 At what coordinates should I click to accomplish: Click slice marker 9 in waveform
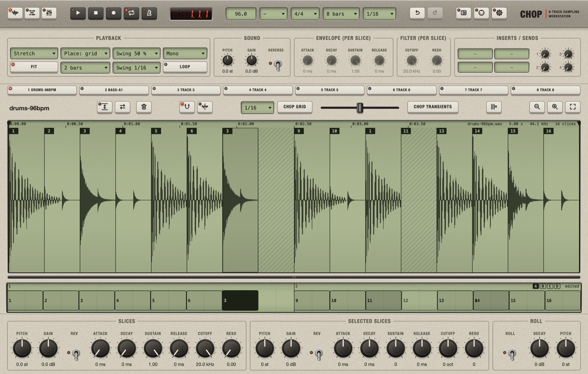[x=299, y=131]
